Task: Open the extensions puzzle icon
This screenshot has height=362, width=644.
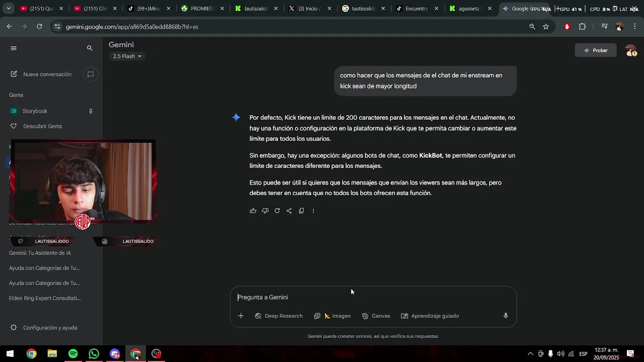Action: point(582,27)
